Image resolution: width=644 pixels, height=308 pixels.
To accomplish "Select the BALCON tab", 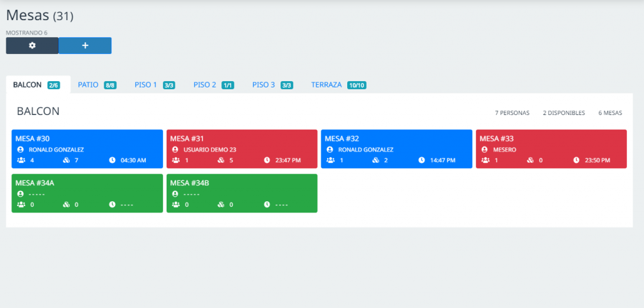I will [x=28, y=85].
